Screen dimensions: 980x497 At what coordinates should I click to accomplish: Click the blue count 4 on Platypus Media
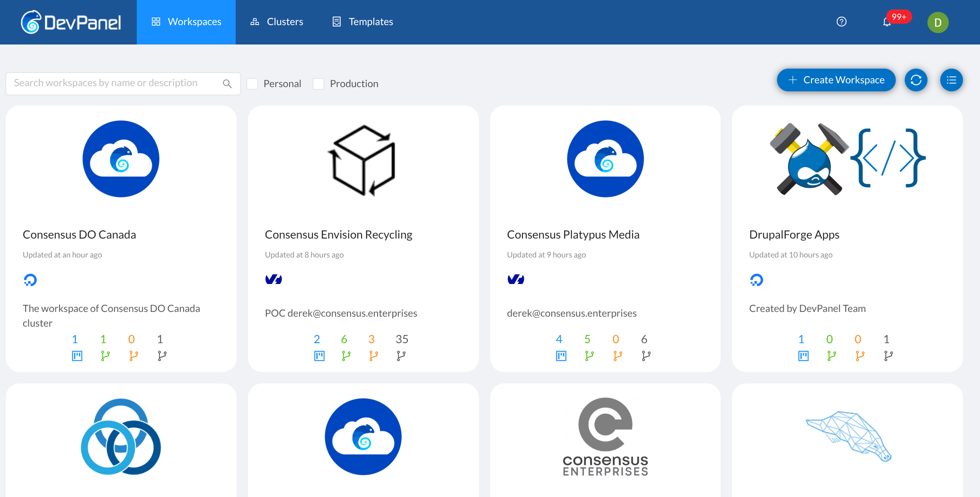point(559,339)
